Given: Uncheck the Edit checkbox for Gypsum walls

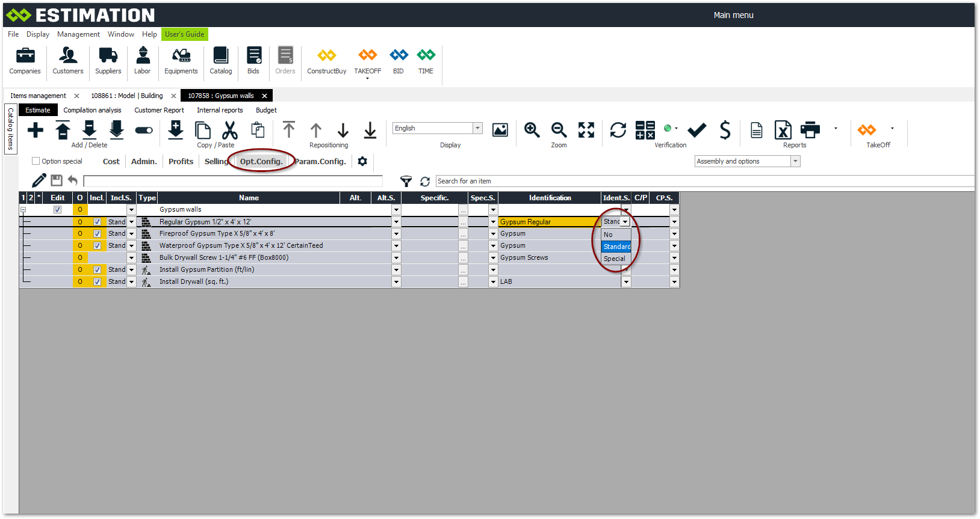Looking at the screenshot, I should 57,210.
